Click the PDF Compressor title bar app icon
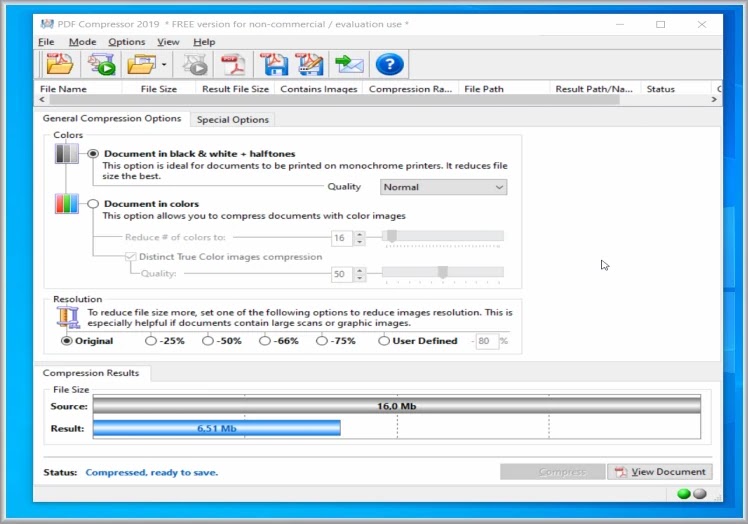Viewport: 748px width, 524px height. click(47, 24)
